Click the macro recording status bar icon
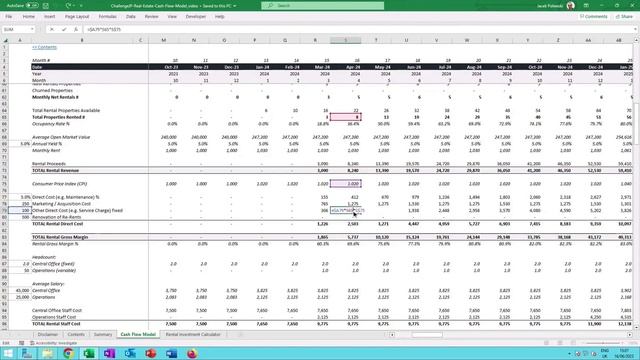Viewport: 640px width, 360px height. [22, 343]
